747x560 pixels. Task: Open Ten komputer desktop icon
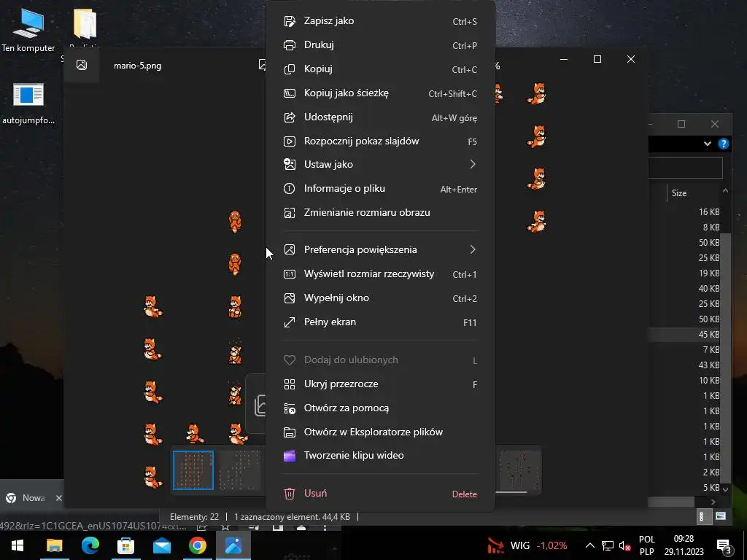tap(28, 29)
